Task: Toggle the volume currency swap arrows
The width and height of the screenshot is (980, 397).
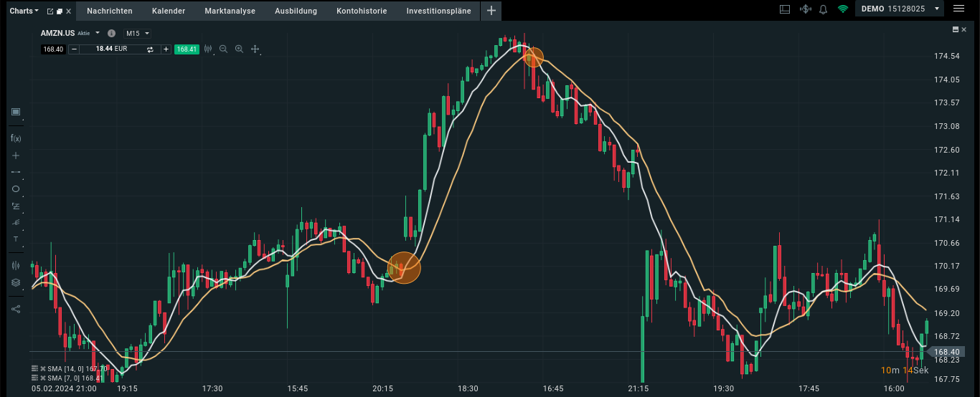Action: coord(150,49)
